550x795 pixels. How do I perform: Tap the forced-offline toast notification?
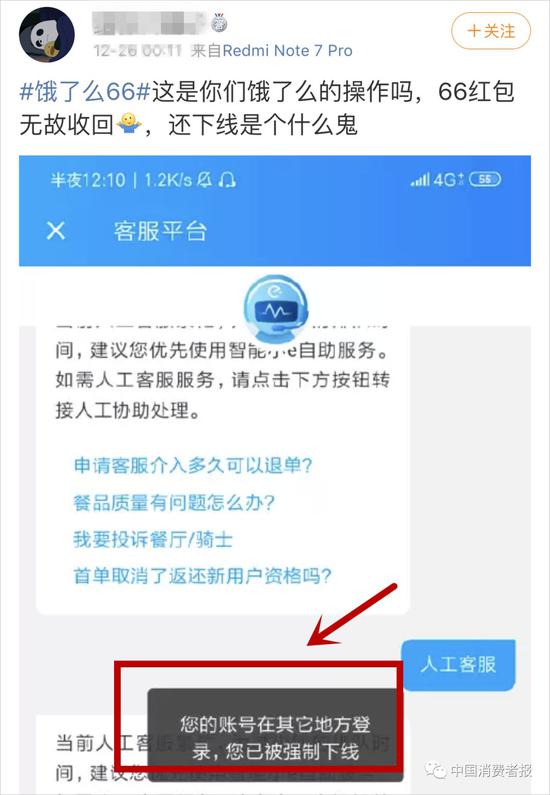click(x=275, y=738)
